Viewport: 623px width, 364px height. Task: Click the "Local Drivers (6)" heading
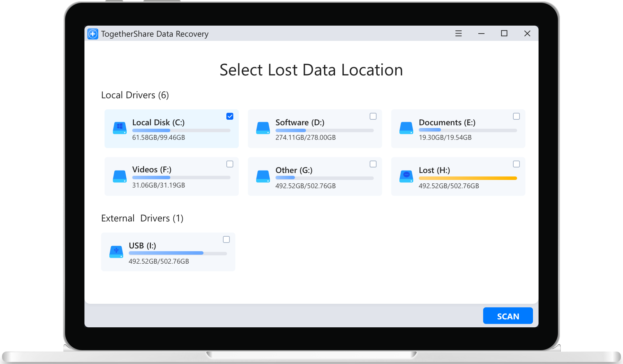pos(135,95)
